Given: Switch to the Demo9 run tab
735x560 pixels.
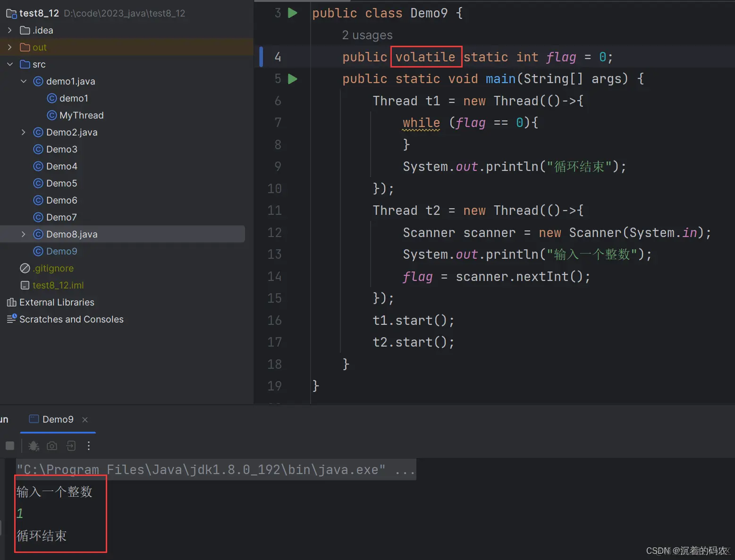Looking at the screenshot, I should click(58, 419).
